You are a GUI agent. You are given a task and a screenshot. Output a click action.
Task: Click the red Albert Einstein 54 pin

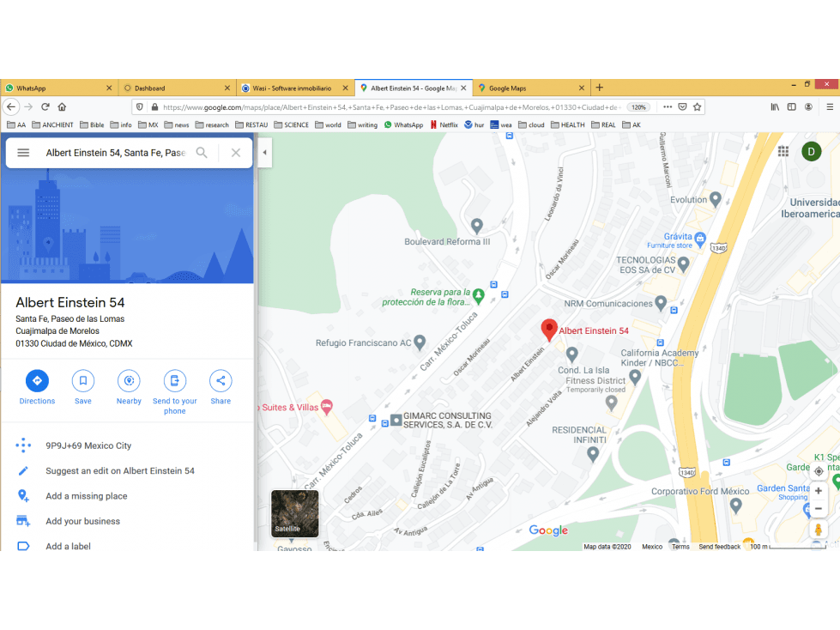[549, 330]
